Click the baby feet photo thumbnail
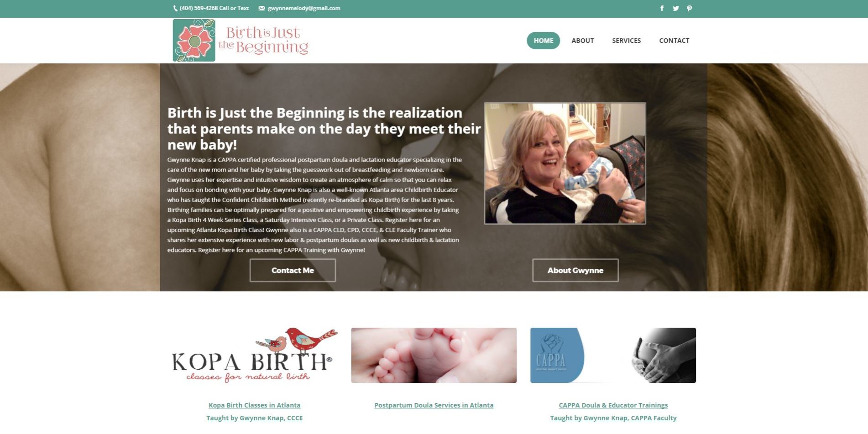Image resolution: width=868 pixels, height=434 pixels. [x=434, y=355]
